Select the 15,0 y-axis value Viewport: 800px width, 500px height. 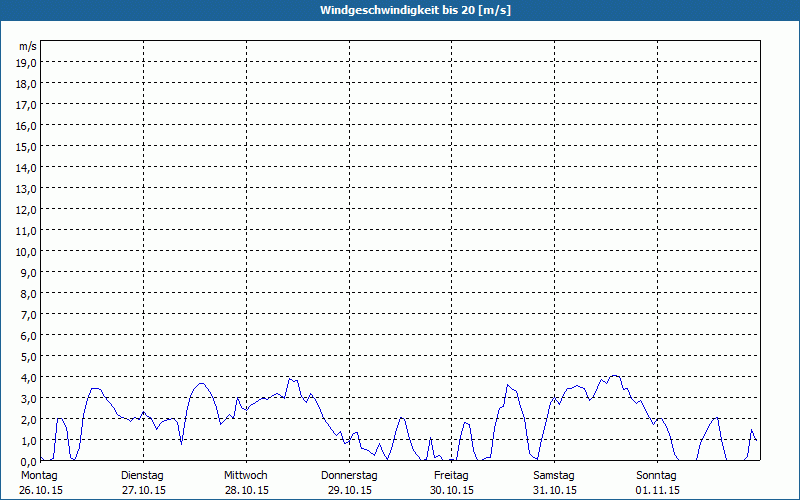point(26,147)
